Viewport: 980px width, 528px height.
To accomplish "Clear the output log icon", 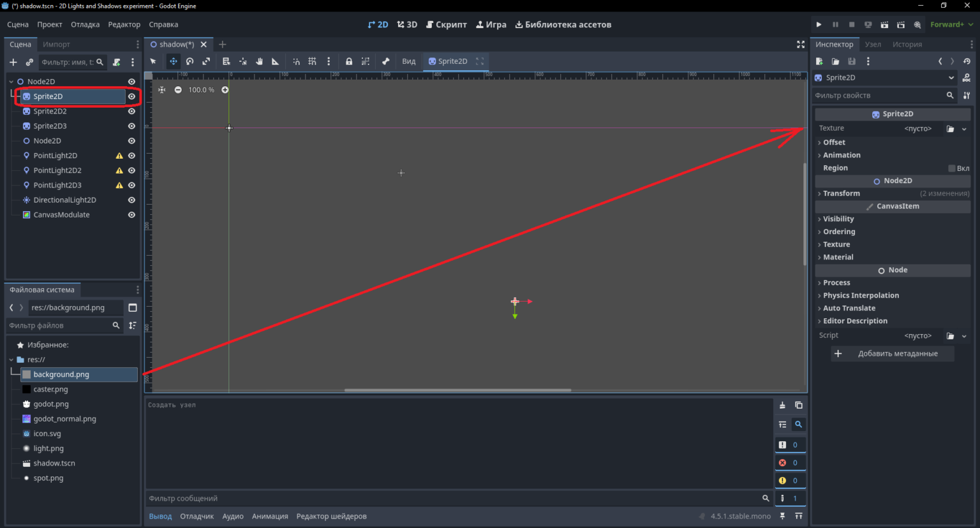I will click(x=782, y=405).
